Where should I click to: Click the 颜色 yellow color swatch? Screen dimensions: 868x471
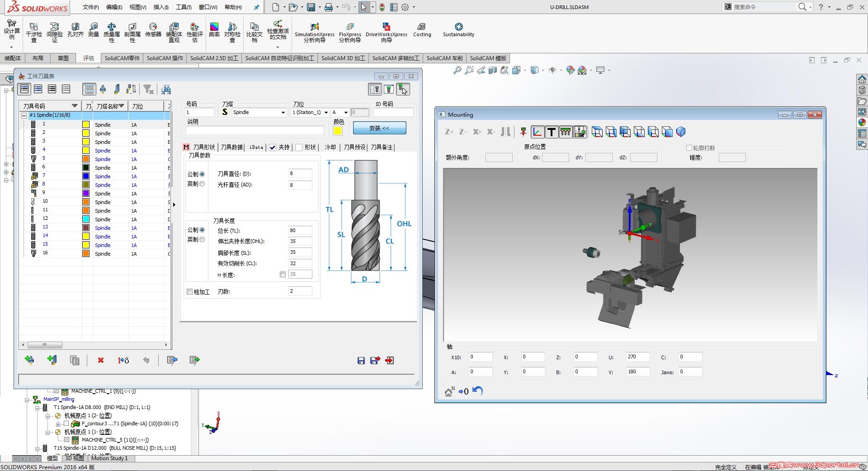[x=338, y=131]
